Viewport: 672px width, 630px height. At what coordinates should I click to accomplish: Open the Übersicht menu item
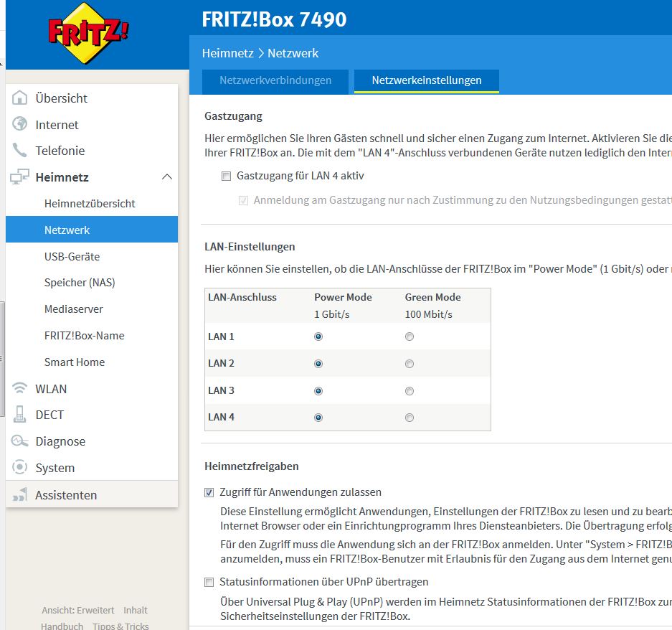pyautogui.click(x=92, y=98)
